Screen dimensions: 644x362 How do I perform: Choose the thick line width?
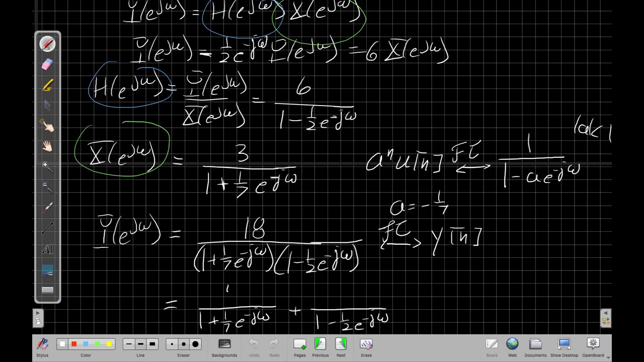(x=152, y=344)
